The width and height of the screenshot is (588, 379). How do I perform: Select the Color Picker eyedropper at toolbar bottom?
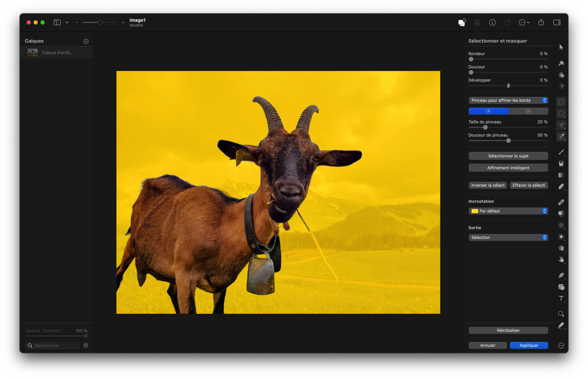click(x=561, y=326)
